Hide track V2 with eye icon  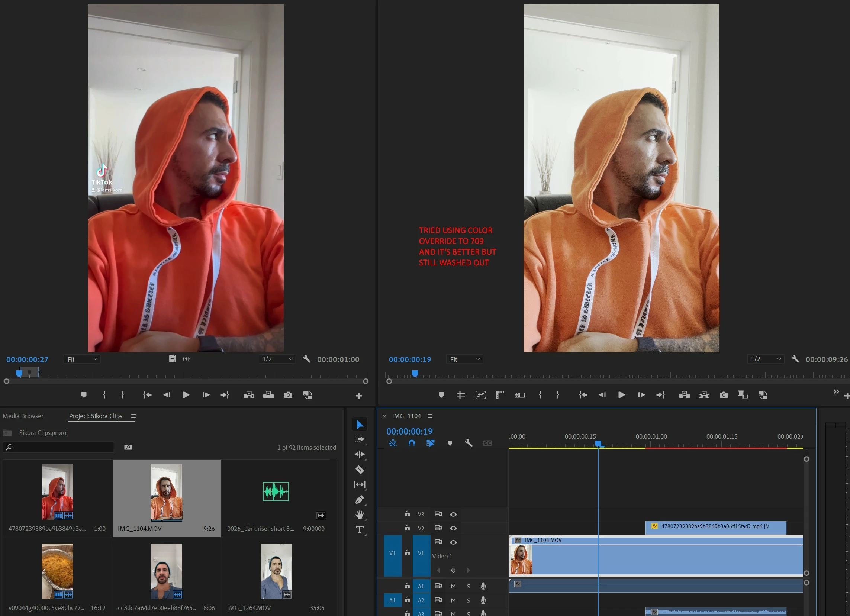tap(453, 528)
